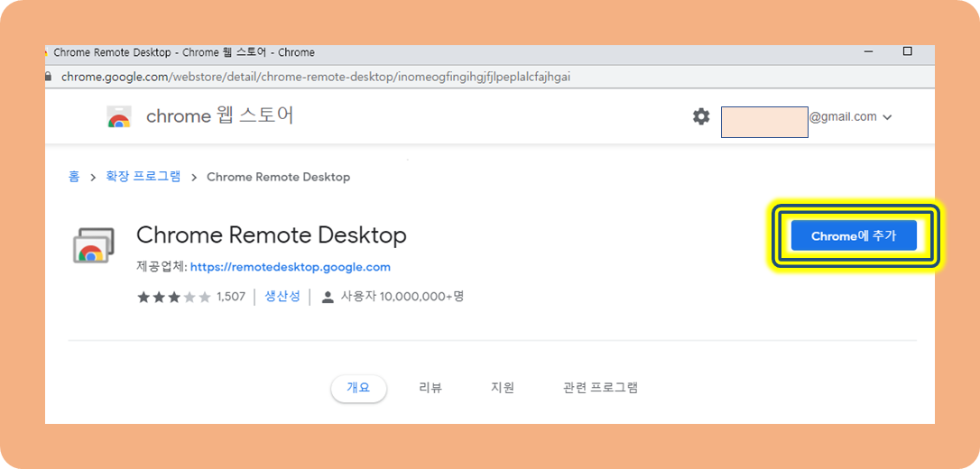Screen dimensions: 980x469
Task: Click the lock icon in address bar
Action: pyautogui.click(x=48, y=77)
